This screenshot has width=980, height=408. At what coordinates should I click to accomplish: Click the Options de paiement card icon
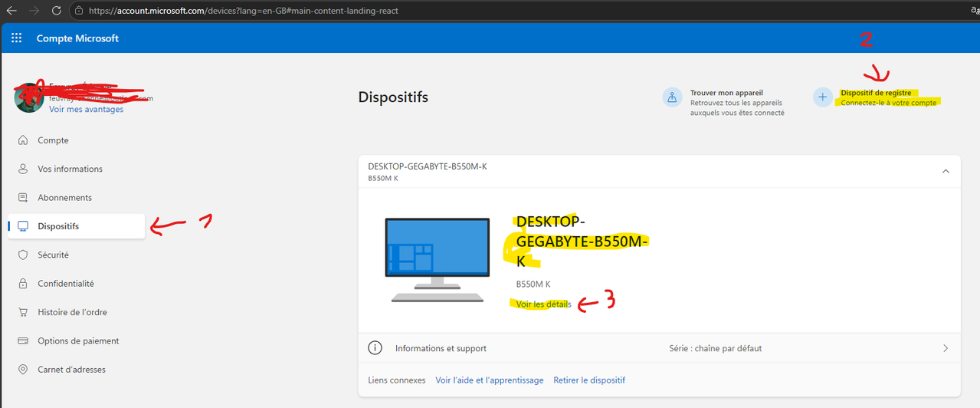(22, 341)
